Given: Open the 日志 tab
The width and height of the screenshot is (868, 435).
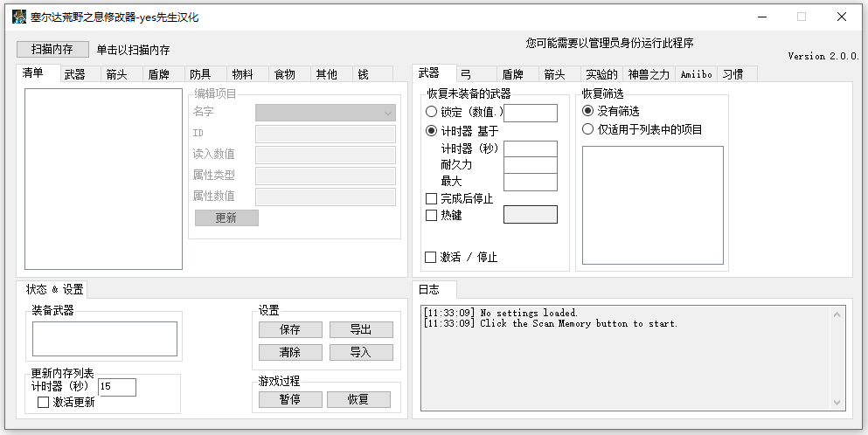Looking at the screenshot, I should pyautogui.click(x=434, y=289).
